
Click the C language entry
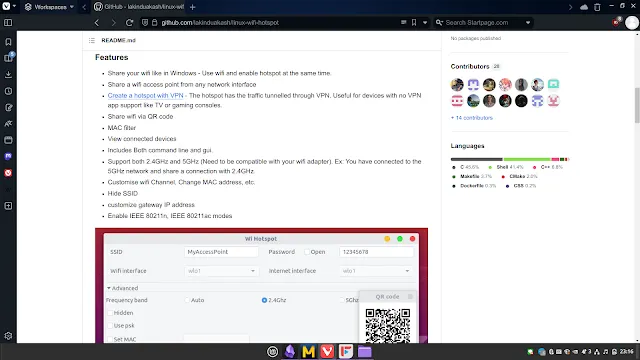click(465, 167)
